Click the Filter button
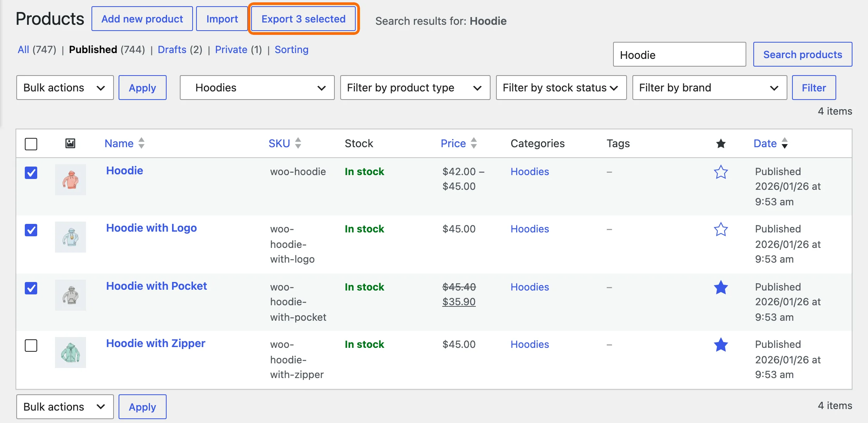 coord(814,88)
